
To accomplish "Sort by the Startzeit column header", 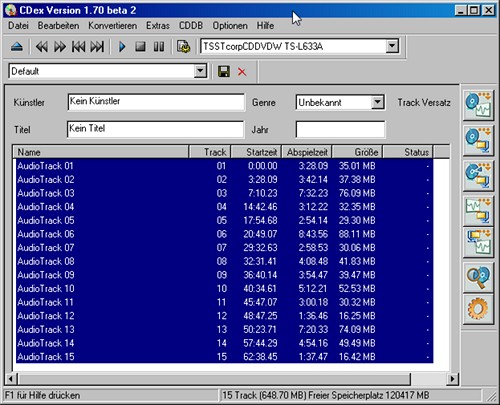I will click(x=256, y=152).
